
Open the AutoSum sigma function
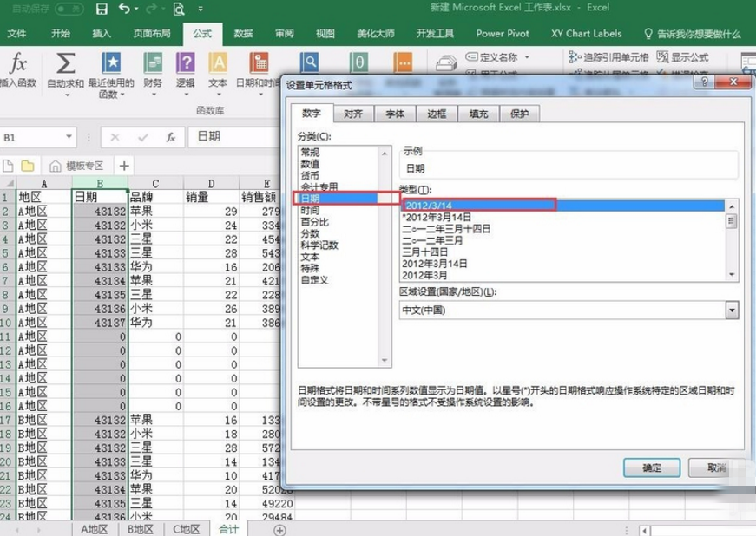pyautogui.click(x=65, y=65)
